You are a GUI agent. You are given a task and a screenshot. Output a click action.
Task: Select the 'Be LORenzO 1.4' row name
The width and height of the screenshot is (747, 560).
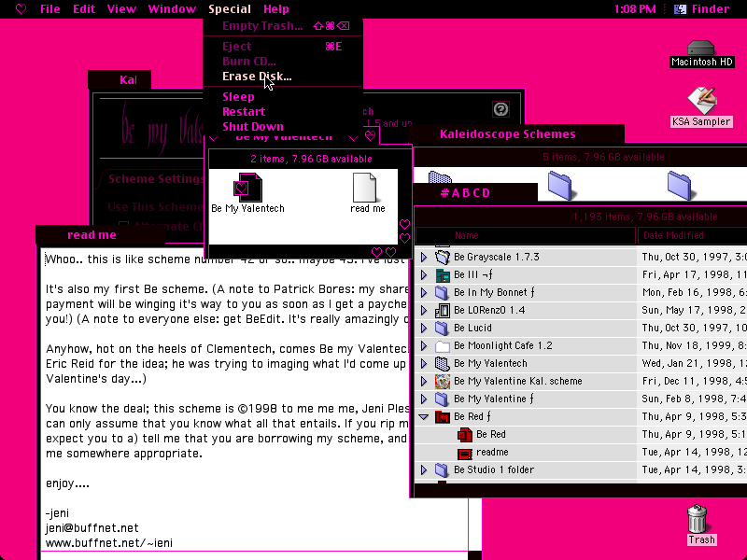pyautogui.click(x=489, y=311)
